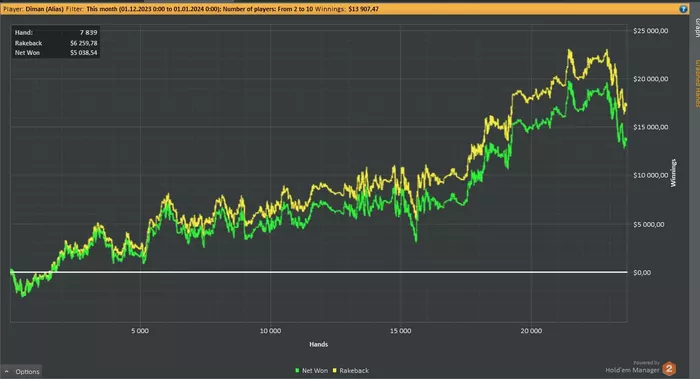Image resolution: width=700 pixels, height=379 pixels.
Task: Click the Hand 7 839 value in info box
Action: click(x=88, y=33)
